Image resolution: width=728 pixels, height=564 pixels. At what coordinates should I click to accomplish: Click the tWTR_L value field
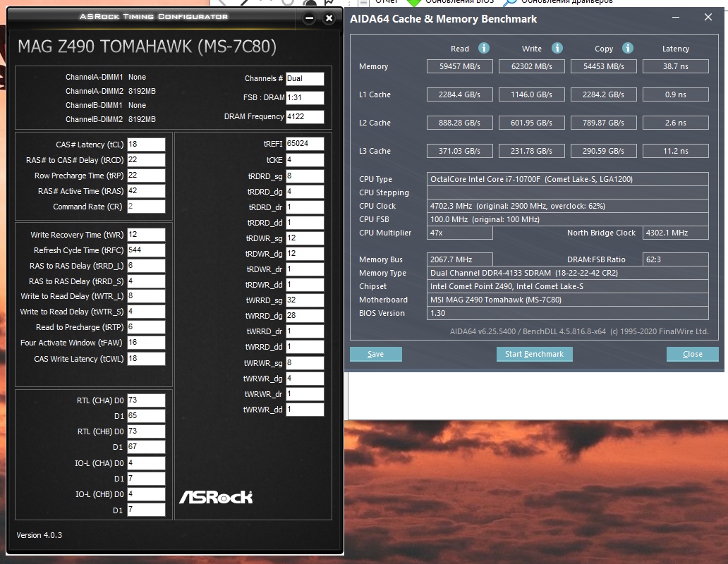pos(146,296)
